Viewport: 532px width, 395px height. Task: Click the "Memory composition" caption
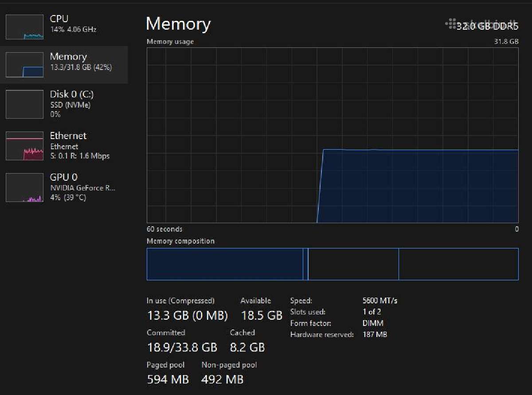tap(180, 241)
